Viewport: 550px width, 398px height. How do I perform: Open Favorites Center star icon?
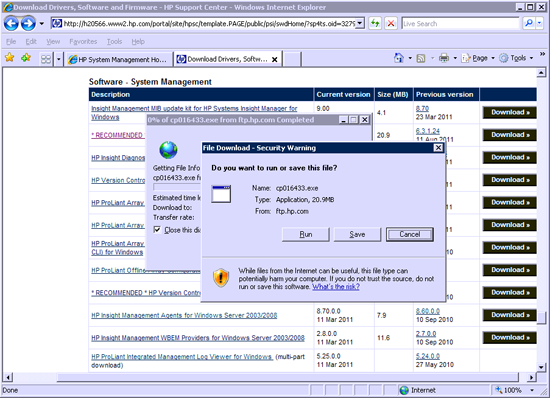[x=10, y=58]
